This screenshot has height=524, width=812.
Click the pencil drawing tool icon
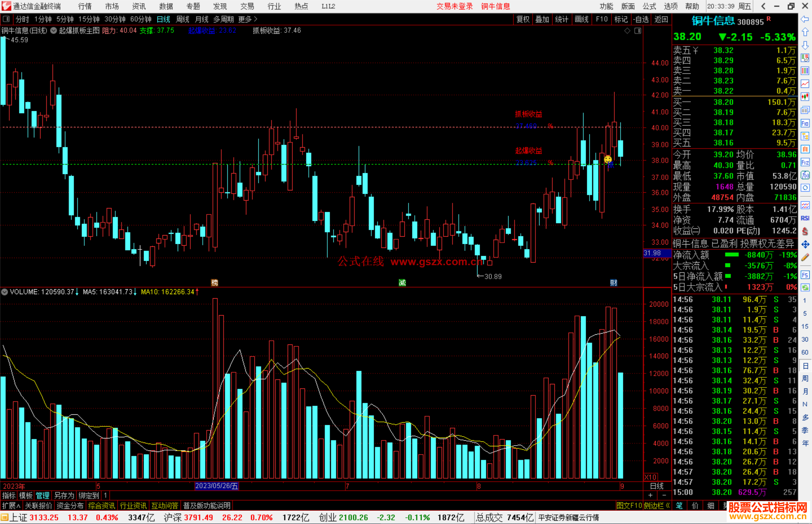tap(805, 258)
